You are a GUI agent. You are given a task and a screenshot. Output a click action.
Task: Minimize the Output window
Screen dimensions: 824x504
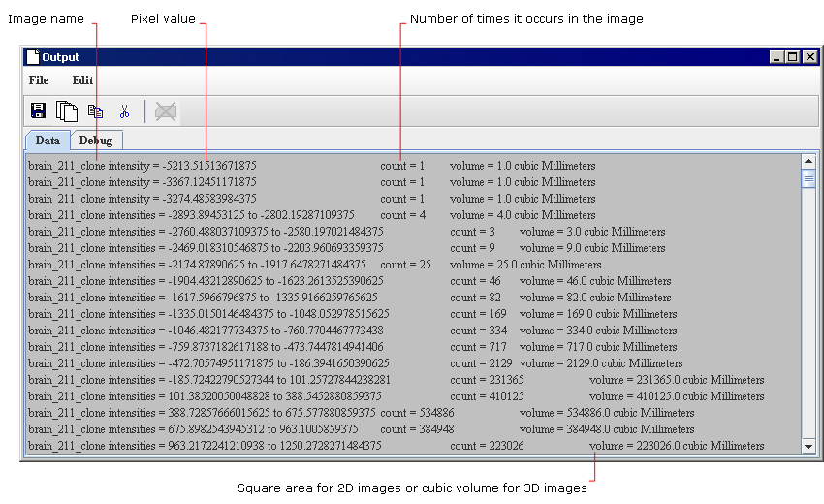777,57
